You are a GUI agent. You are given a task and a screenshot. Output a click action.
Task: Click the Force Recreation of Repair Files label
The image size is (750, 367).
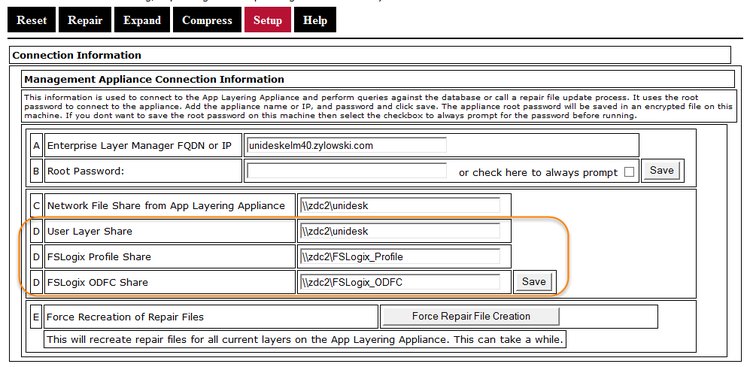pos(125,317)
